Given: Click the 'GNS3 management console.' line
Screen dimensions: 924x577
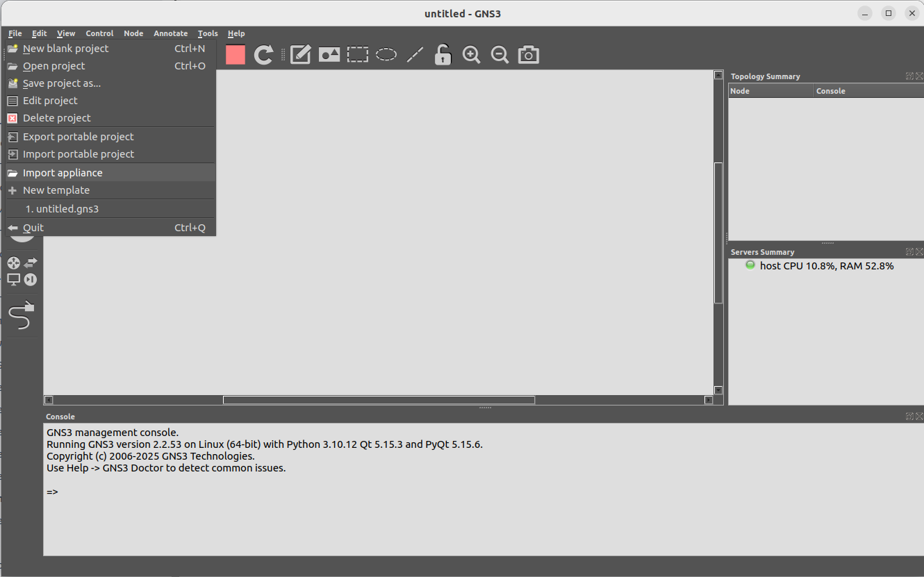Looking at the screenshot, I should pyautogui.click(x=113, y=433).
